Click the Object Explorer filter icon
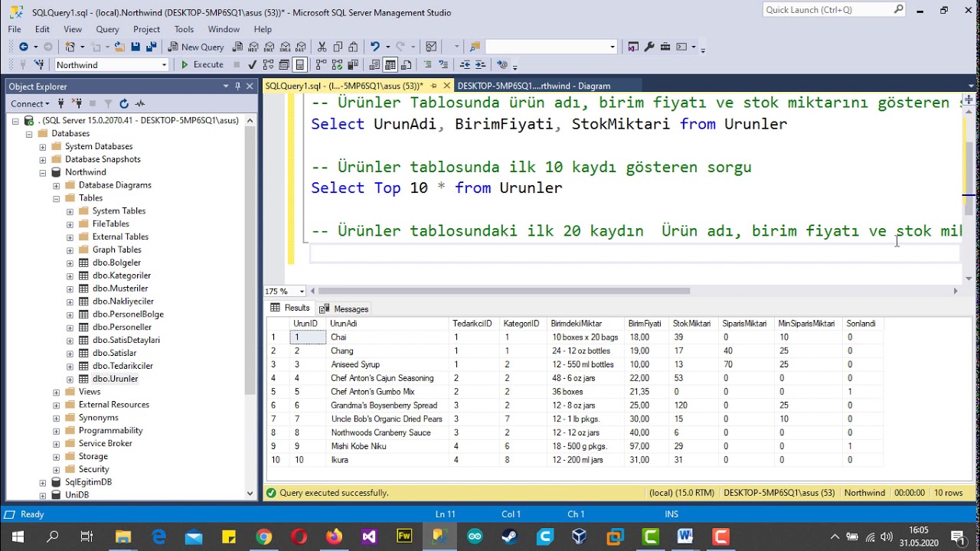 click(x=108, y=103)
